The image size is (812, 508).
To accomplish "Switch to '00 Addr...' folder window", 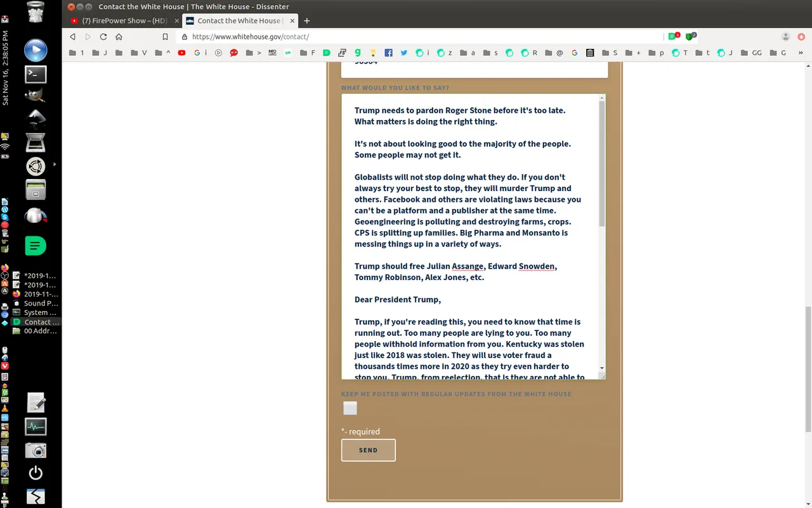I will point(36,331).
